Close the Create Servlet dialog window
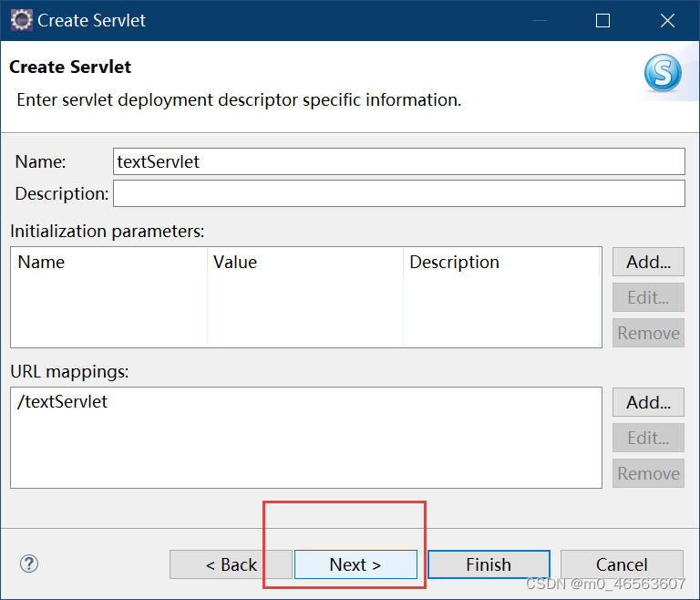 [x=667, y=20]
